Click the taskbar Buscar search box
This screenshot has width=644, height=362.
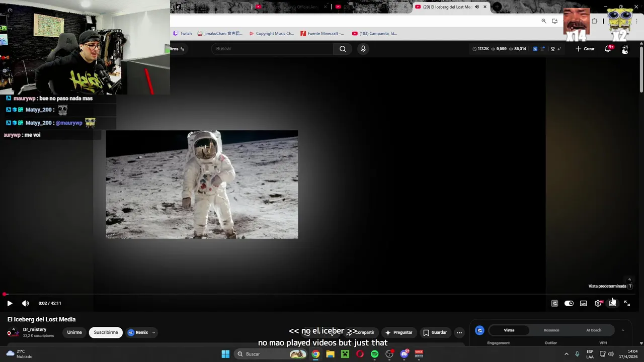pos(272,354)
